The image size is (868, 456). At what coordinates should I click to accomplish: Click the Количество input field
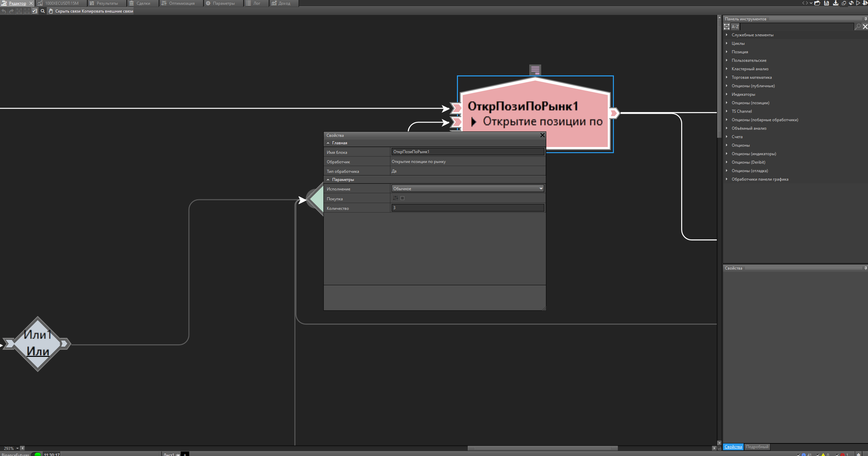[467, 208]
